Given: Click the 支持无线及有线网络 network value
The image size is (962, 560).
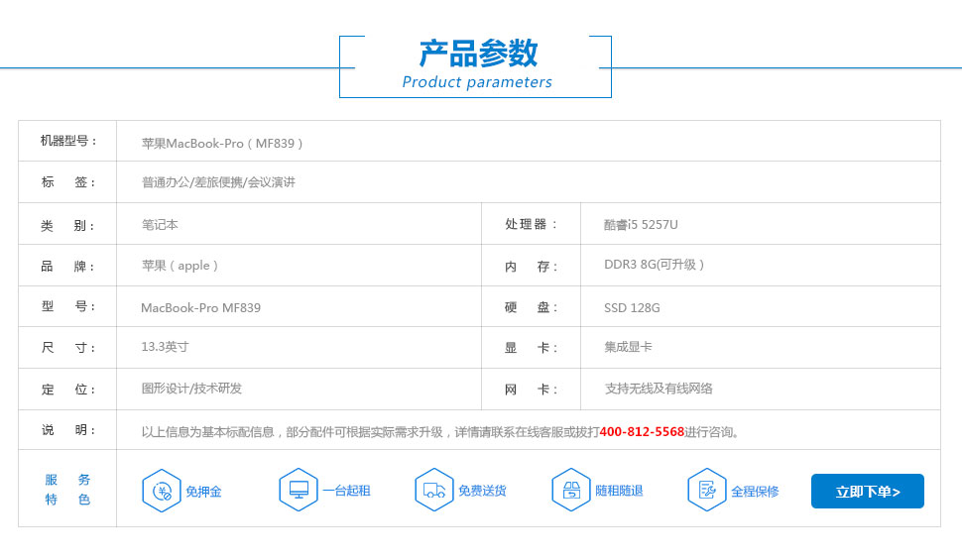Looking at the screenshot, I should (x=659, y=389).
